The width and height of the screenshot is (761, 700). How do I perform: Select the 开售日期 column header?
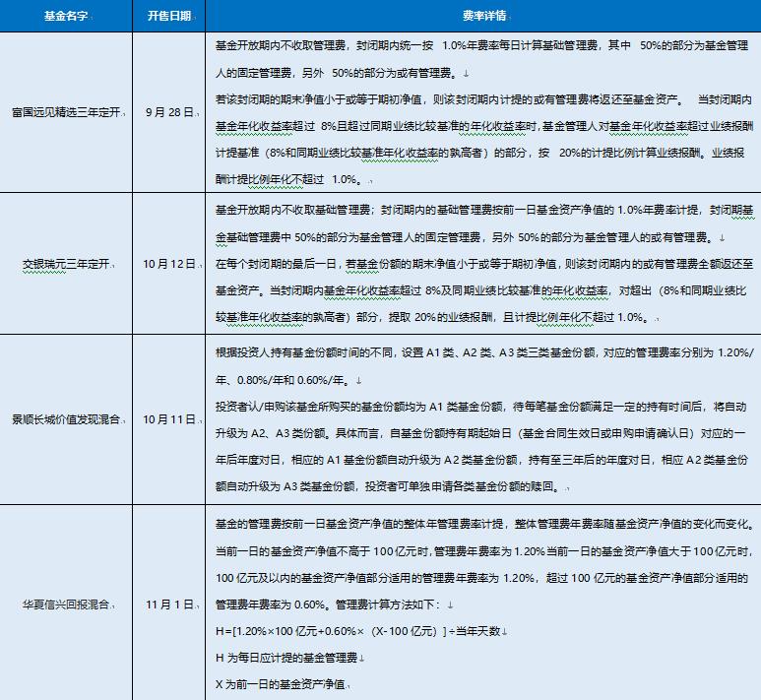pyautogui.click(x=168, y=17)
